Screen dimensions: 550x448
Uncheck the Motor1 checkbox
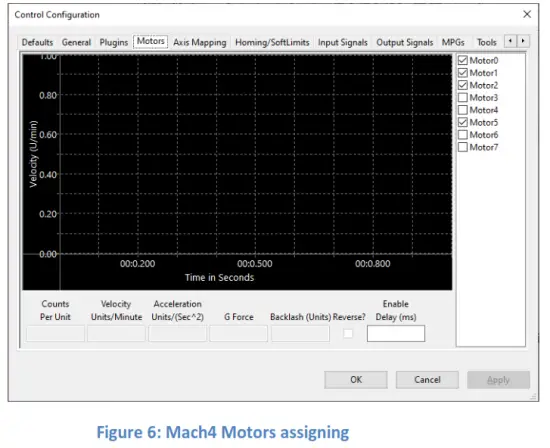click(x=463, y=73)
